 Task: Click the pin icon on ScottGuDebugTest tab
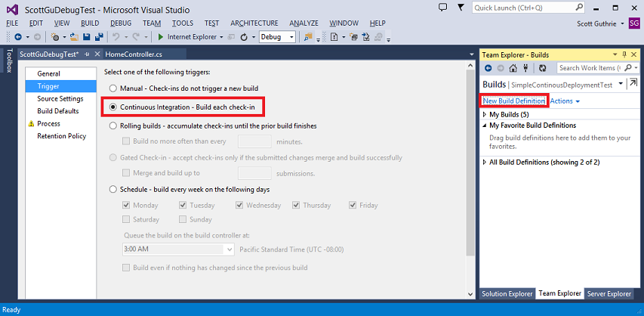[x=87, y=54]
